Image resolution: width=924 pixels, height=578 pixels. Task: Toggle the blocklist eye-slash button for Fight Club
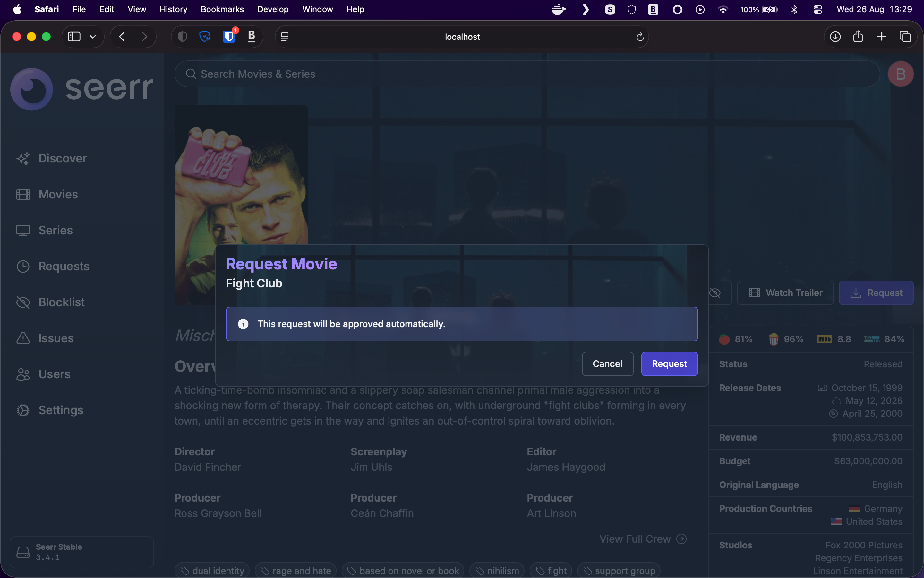[715, 293]
